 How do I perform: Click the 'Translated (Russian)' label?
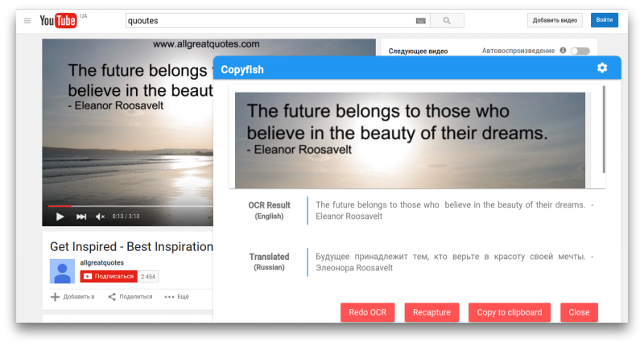click(269, 262)
